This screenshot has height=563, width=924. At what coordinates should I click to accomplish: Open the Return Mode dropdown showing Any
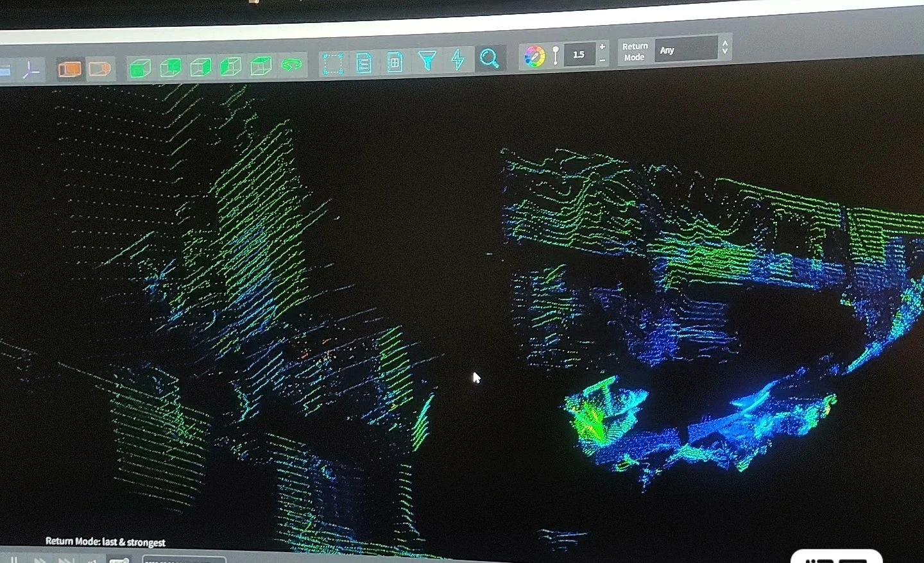tap(685, 49)
